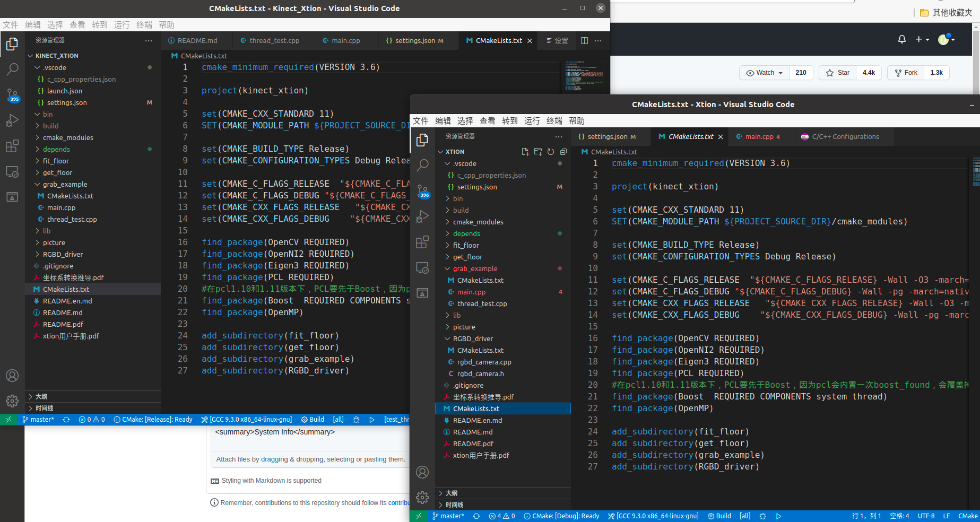Click the notifications bell on GitHub
Image resolution: width=980 pixels, height=522 pixels.
(901, 39)
